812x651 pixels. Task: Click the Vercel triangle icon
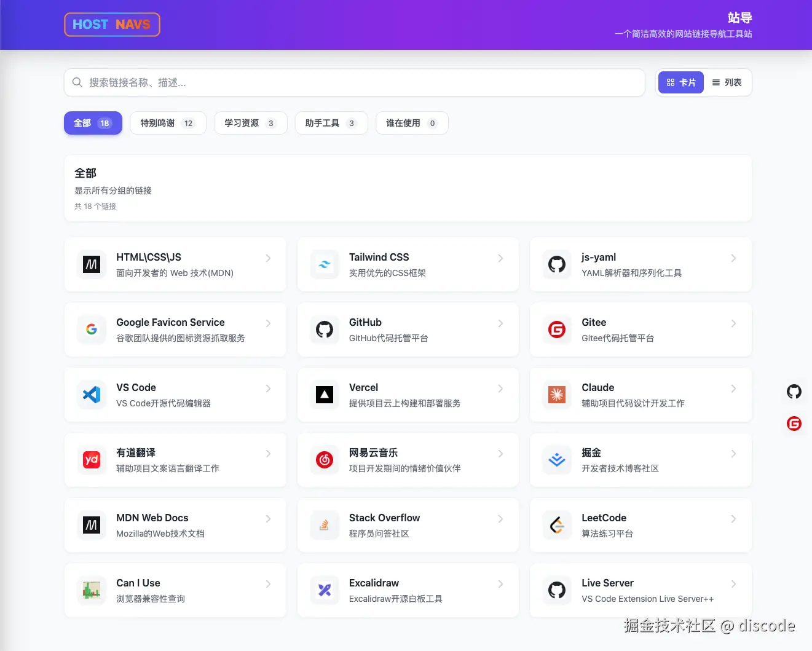point(325,395)
